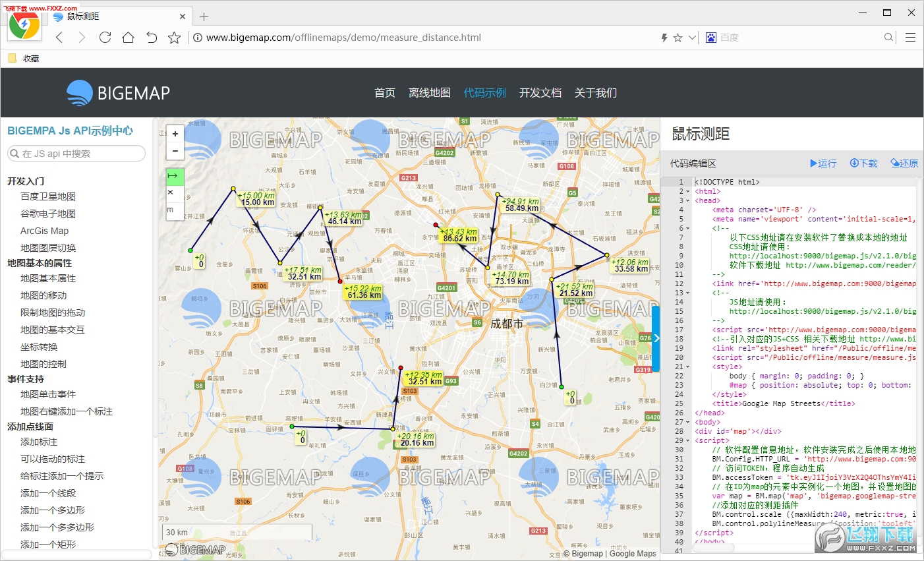Open the 百度卫星地图 example

[x=48, y=196]
